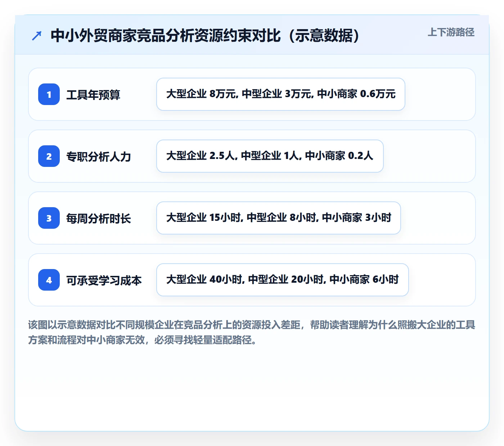Viewport: 504px width, 446px height.
Task: Click the number 4 badge for 可承受学习成本
Action: (x=49, y=280)
